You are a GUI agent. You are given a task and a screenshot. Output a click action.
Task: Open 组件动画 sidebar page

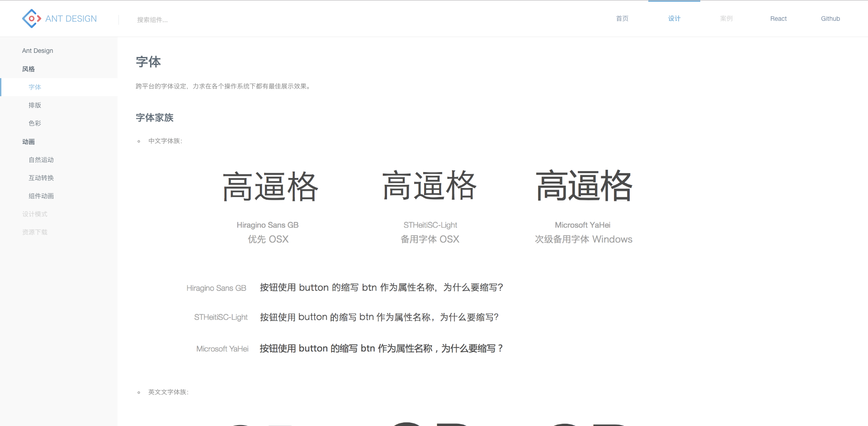(41, 196)
